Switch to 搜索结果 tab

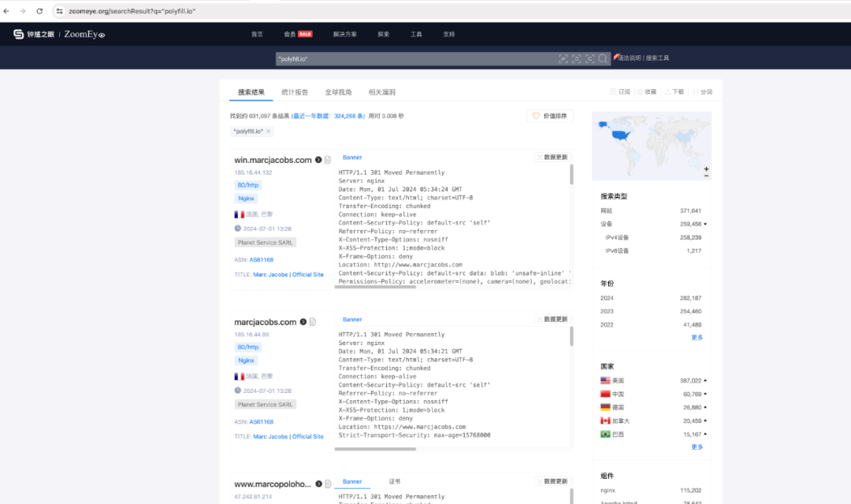(x=251, y=92)
